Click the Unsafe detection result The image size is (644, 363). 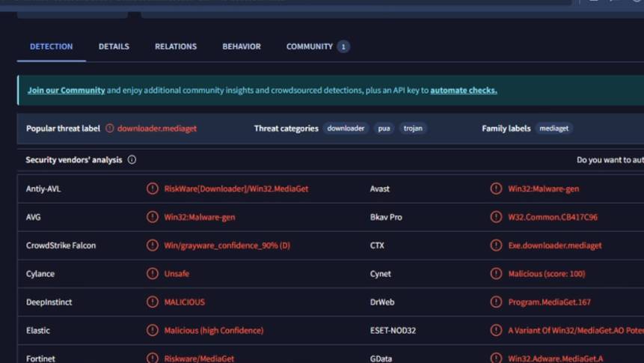click(177, 274)
